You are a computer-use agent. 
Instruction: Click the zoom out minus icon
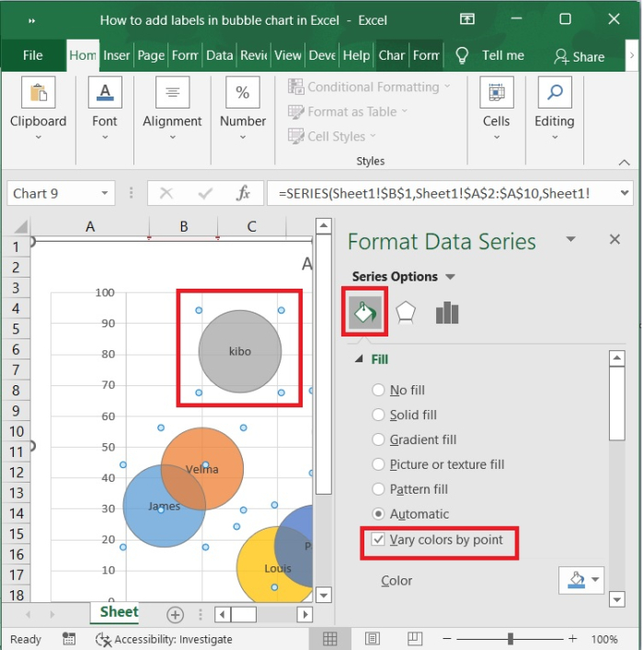pyautogui.click(x=447, y=639)
